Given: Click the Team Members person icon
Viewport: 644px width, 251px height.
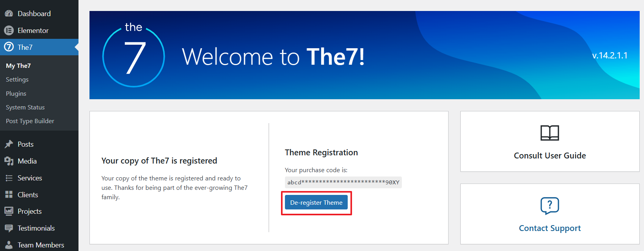Looking at the screenshot, I should tap(9, 245).
